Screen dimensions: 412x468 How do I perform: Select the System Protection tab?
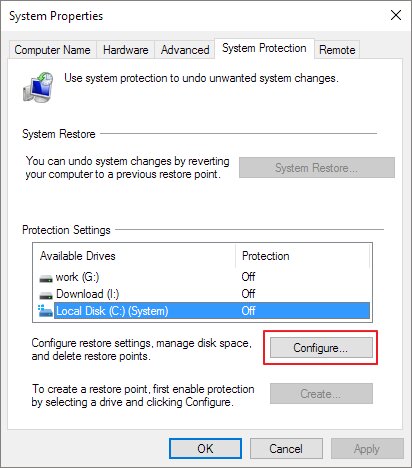tap(264, 48)
